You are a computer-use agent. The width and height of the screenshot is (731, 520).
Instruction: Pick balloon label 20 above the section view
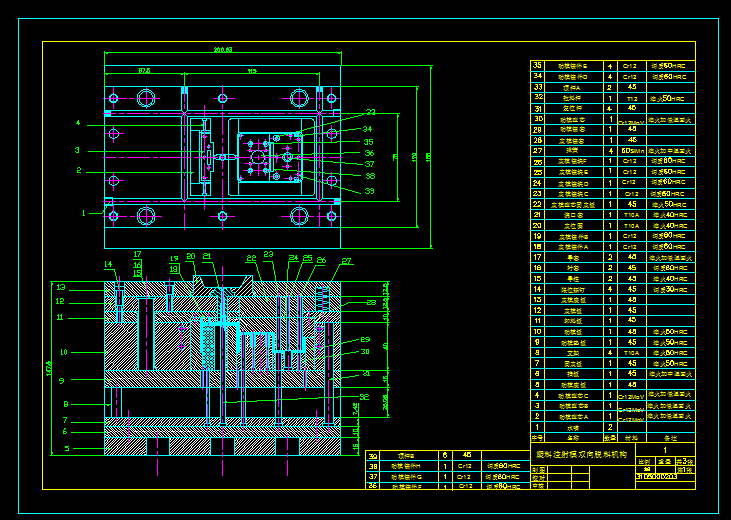(x=191, y=257)
